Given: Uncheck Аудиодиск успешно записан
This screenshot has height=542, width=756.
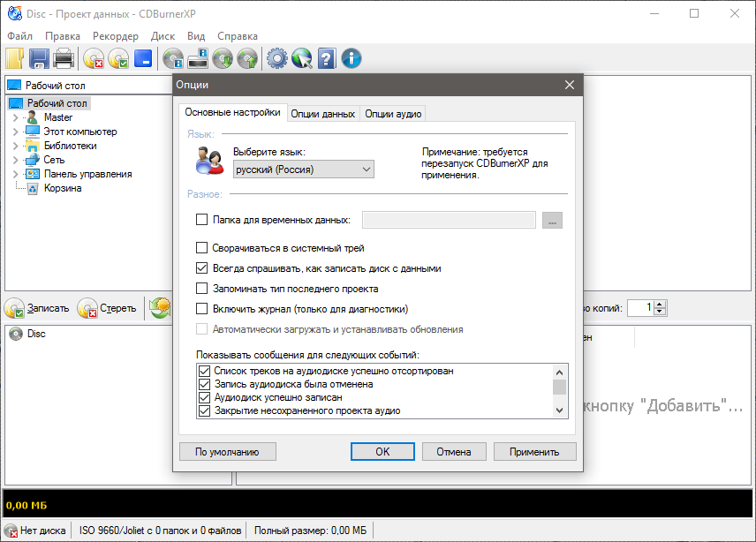Looking at the screenshot, I should (204, 397).
